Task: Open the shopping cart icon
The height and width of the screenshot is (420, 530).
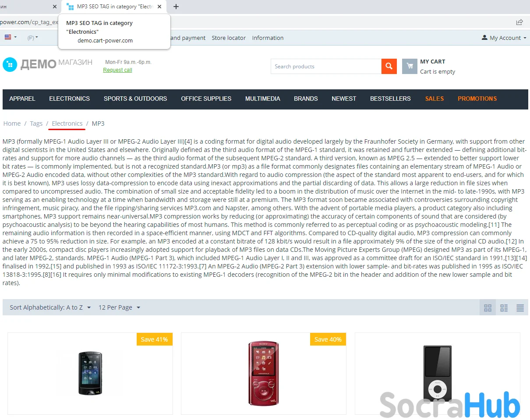Action: (x=410, y=67)
